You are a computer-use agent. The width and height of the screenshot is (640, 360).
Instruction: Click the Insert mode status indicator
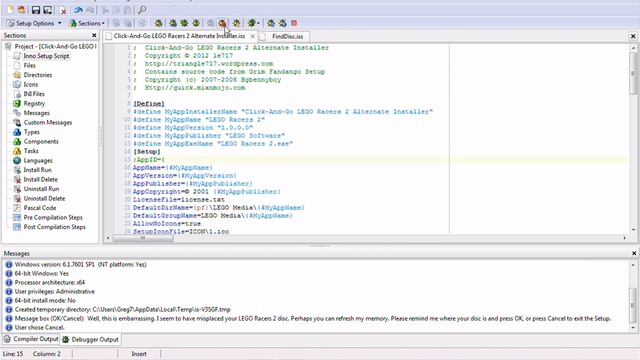(x=139, y=354)
